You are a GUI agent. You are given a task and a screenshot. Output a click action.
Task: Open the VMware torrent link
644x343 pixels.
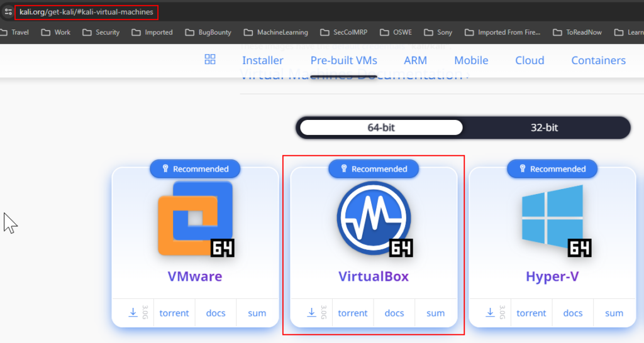pos(174,313)
